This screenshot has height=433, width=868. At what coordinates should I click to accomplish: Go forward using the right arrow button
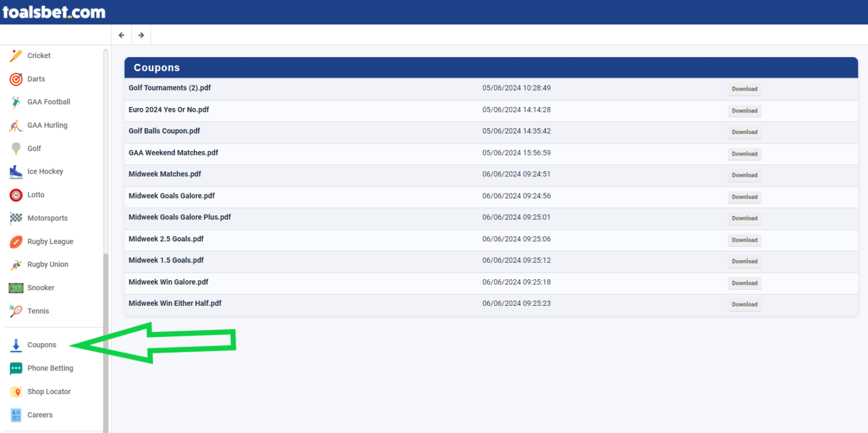pyautogui.click(x=141, y=35)
